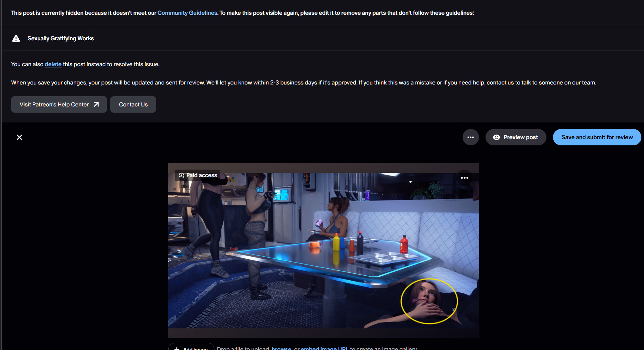Open the embed image URL link
Viewport: 644px width, 350px height.
point(324,348)
